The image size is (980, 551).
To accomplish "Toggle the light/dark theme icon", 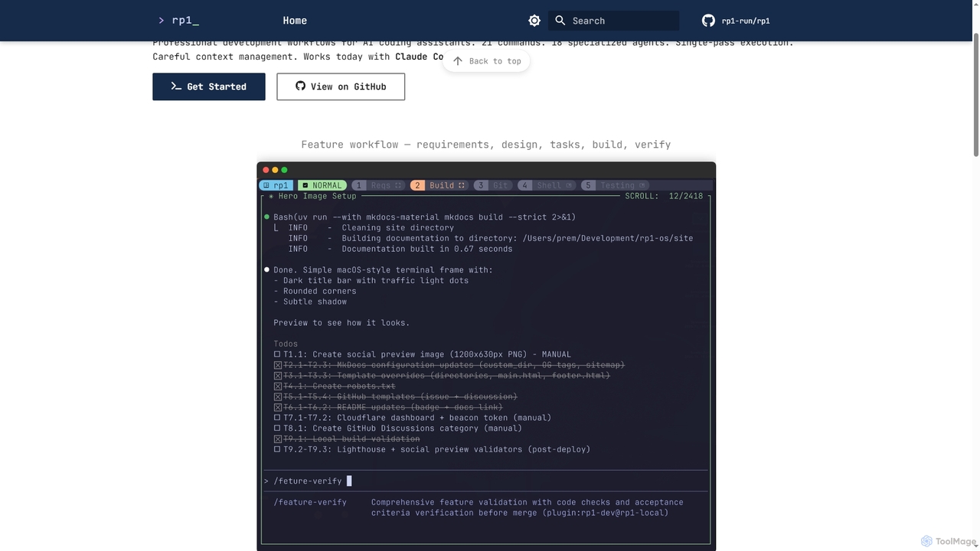I will pyautogui.click(x=534, y=21).
